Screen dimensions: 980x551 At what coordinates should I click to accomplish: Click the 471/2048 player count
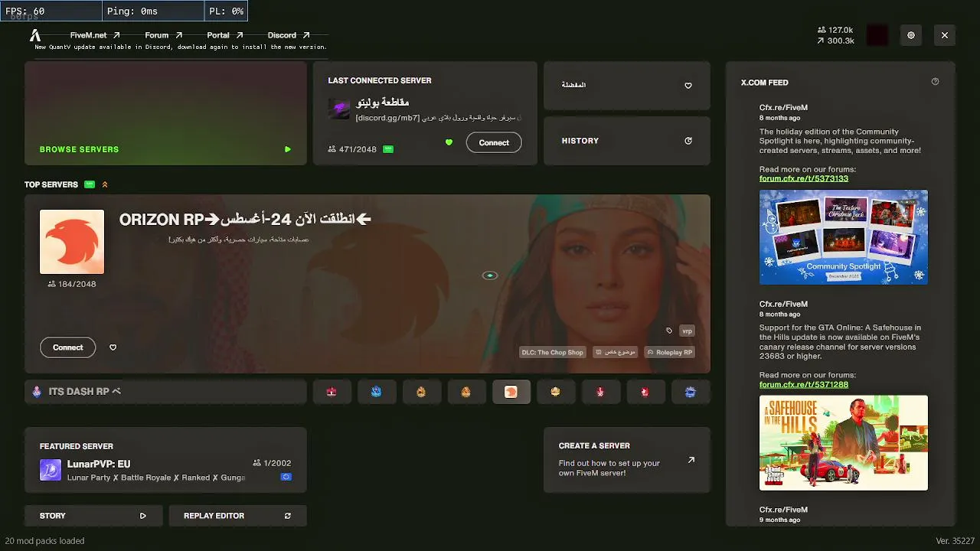[352, 149]
